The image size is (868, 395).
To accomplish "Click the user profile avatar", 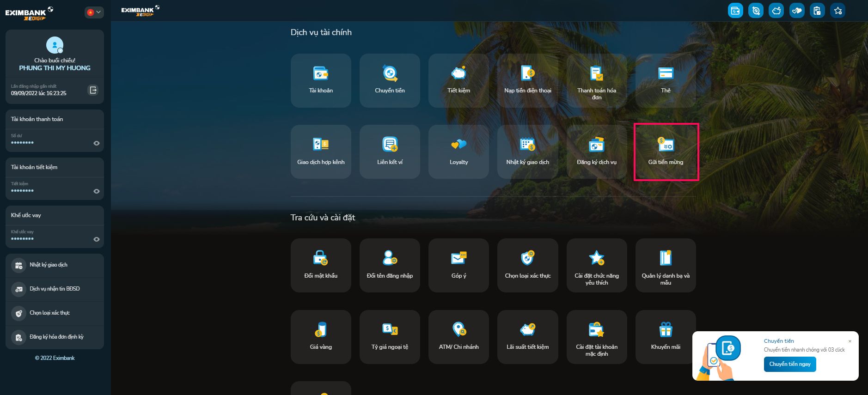I will (x=55, y=45).
